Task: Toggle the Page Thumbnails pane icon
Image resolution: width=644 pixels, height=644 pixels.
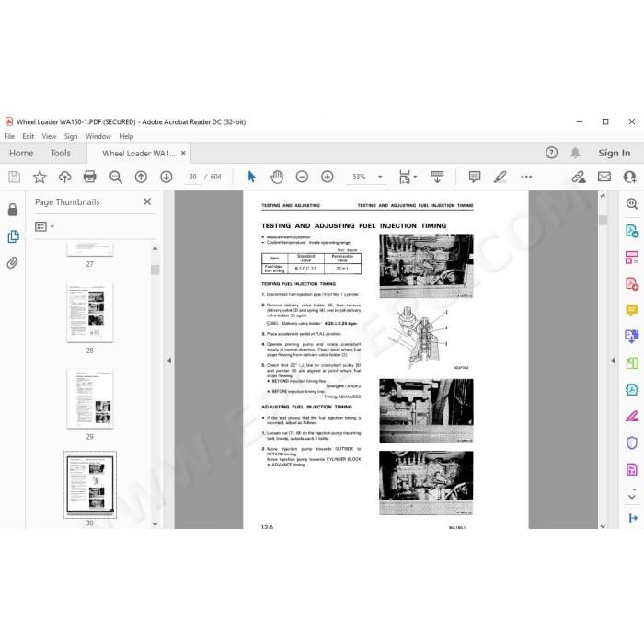Action: coord(13,236)
